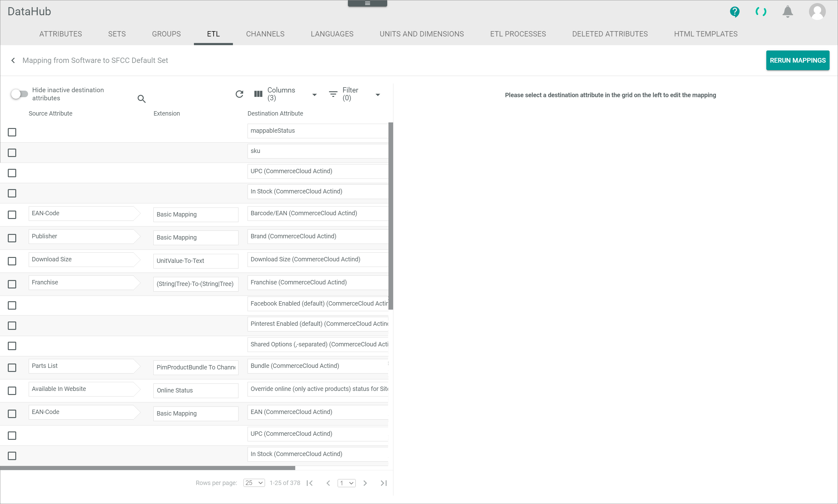Check the Pinterest Enabled row checkbox
Viewport: 838px width, 504px height.
pos(12,326)
